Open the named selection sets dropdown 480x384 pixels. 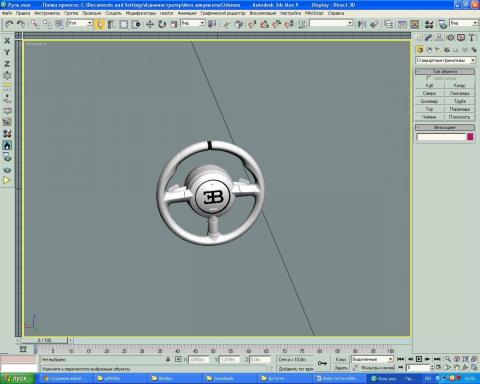pyautogui.click(x=331, y=23)
